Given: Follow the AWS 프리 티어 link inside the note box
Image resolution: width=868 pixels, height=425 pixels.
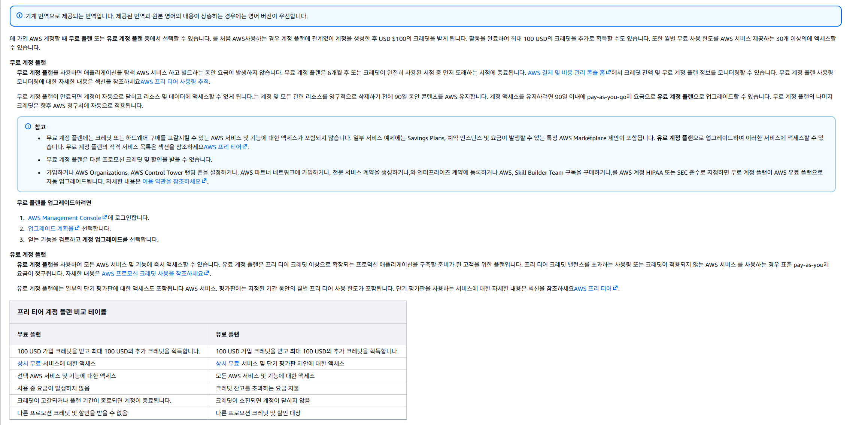Looking at the screenshot, I should 222,147.
